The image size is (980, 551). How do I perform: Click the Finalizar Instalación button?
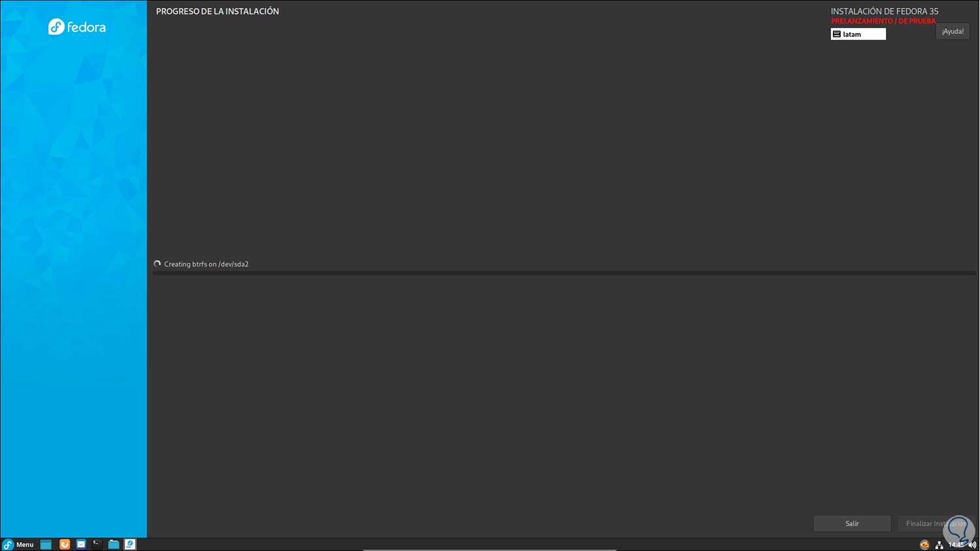tap(936, 524)
